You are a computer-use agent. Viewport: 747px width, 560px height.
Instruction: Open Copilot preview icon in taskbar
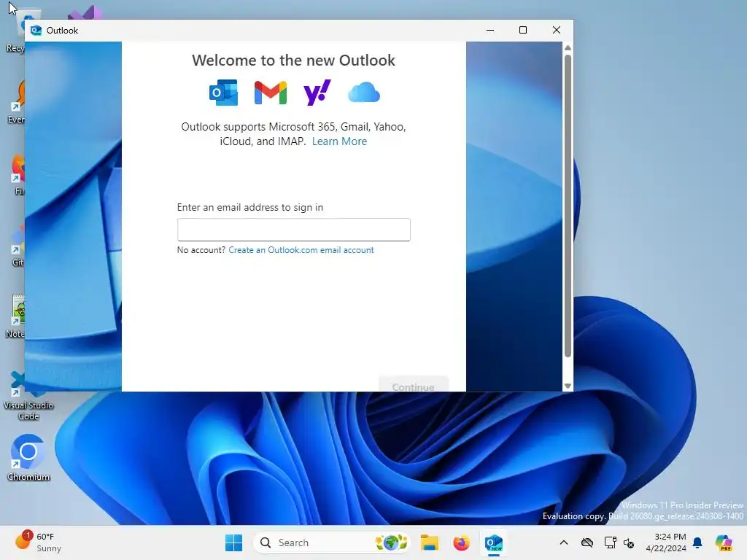point(724,542)
